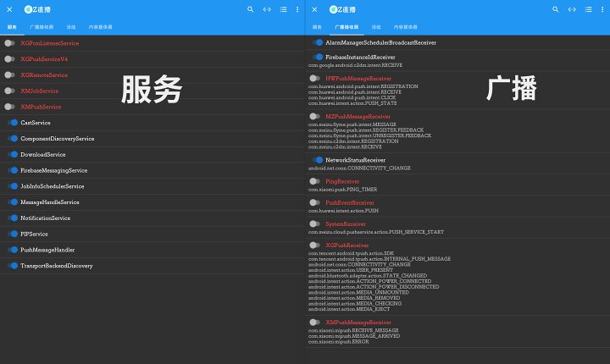Open the list view icon in left panel
610x364 pixels.
coord(283,9)
